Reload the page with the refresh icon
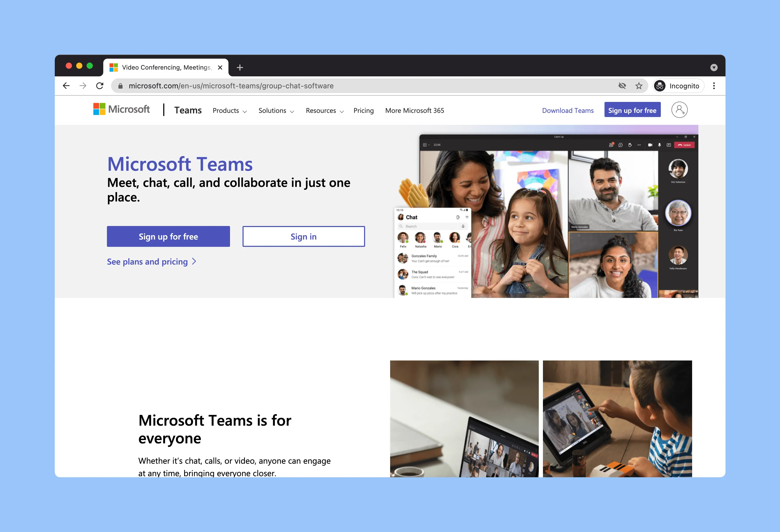Image resolution: width=780 pixels, height=532 pixels. pyautogui.click(x=100, y=86)
